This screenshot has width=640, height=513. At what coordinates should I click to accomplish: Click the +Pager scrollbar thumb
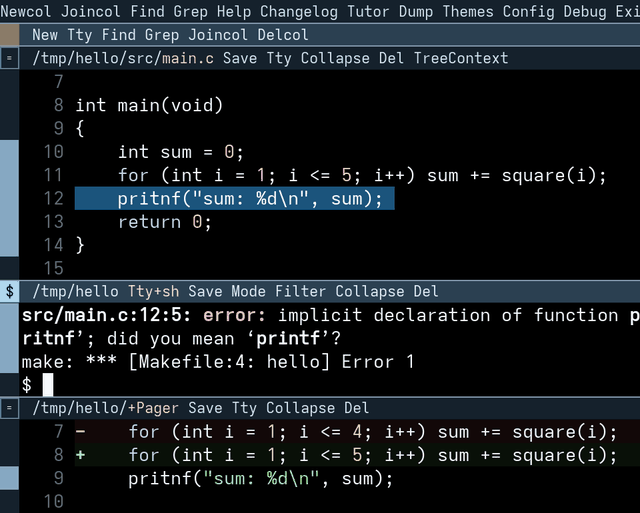coord(9,478)
